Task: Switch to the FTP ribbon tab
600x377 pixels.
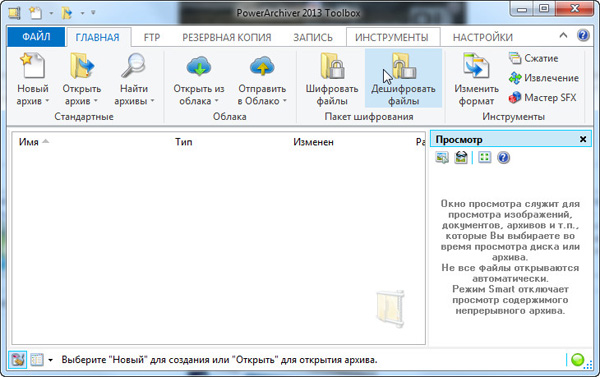Action: (152, 37)
